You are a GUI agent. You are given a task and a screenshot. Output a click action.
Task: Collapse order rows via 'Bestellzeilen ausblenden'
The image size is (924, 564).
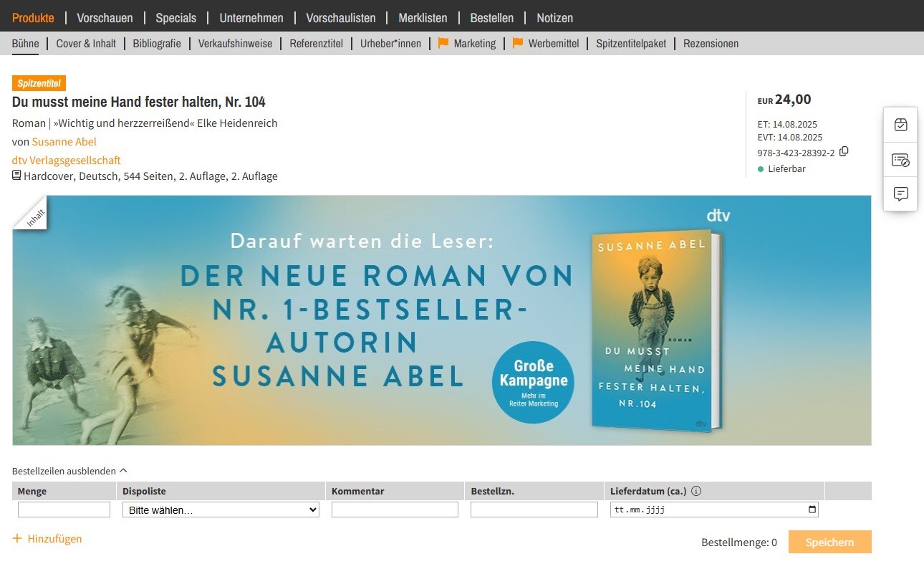tap(69, 471)
